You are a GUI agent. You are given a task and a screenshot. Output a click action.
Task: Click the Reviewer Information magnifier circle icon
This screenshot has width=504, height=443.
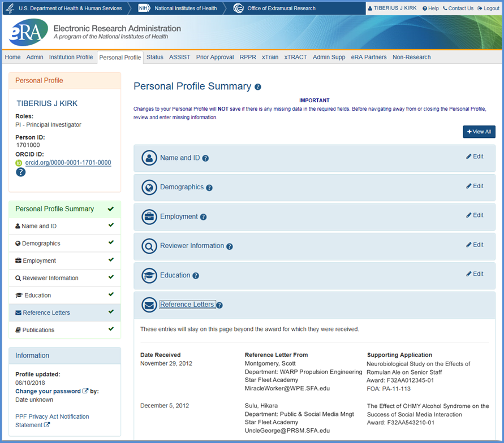[149, 246]
